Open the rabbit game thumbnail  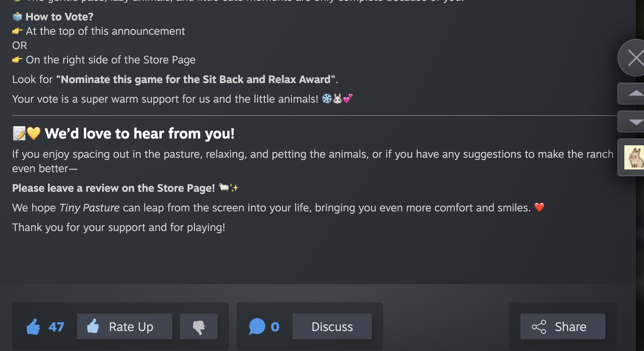[x=634, y=157]
